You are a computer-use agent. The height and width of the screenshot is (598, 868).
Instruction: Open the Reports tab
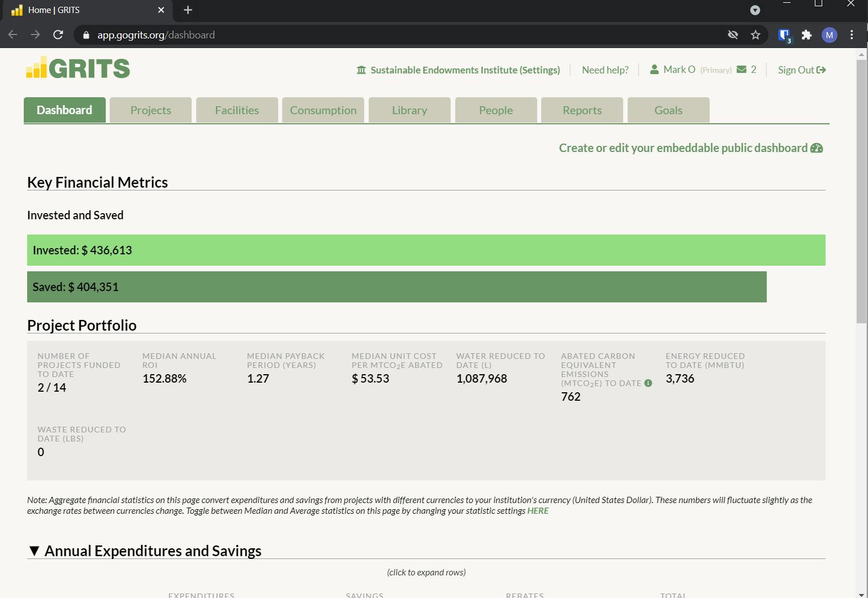click(x=582, y=110)
